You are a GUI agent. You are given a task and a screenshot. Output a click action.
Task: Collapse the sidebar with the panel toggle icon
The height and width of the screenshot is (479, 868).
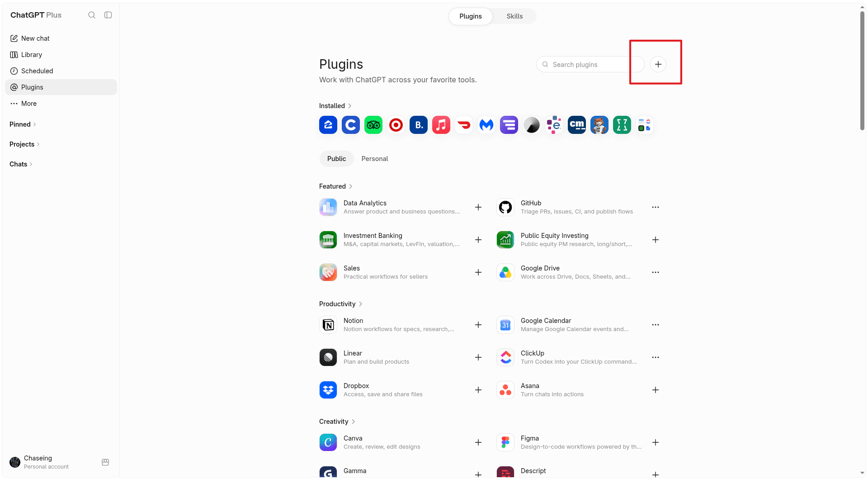(x=108, y=15)
